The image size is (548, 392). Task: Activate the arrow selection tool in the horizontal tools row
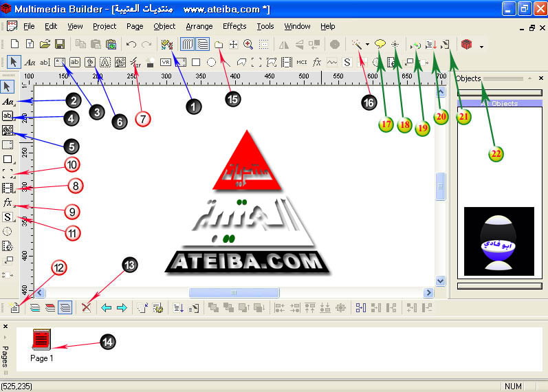click(14, 63)
